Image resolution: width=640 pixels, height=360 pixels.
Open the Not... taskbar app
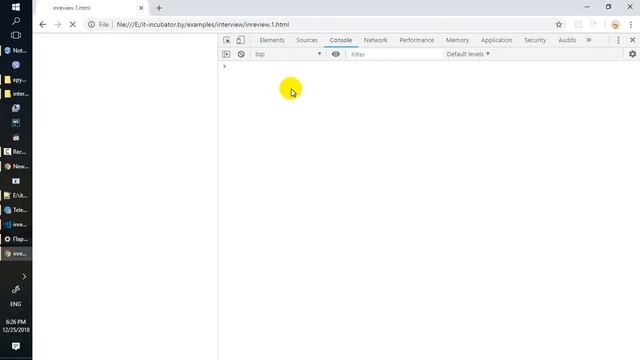pyautogui.click(x=16, y=51)
